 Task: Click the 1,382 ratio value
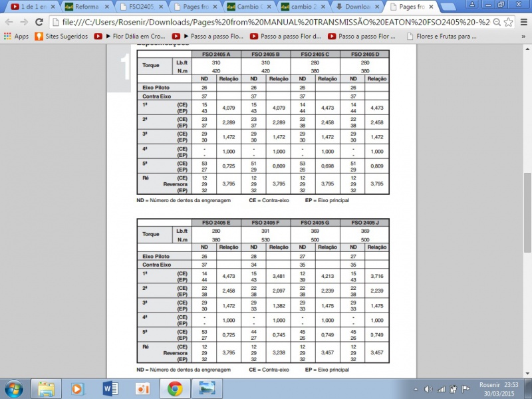pos(279,306)
